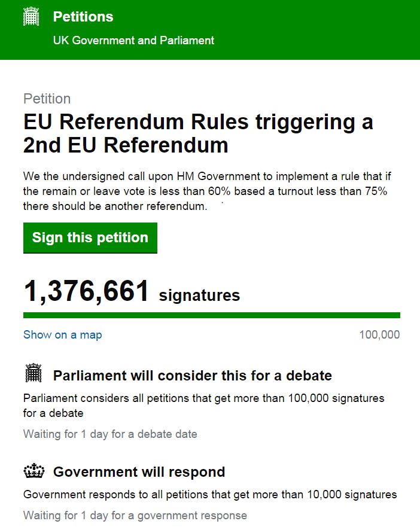Click UK Government and Parliament subtitle
This screenshot has height=530, width=420.
pyautogui.click(x=133, y=41)
